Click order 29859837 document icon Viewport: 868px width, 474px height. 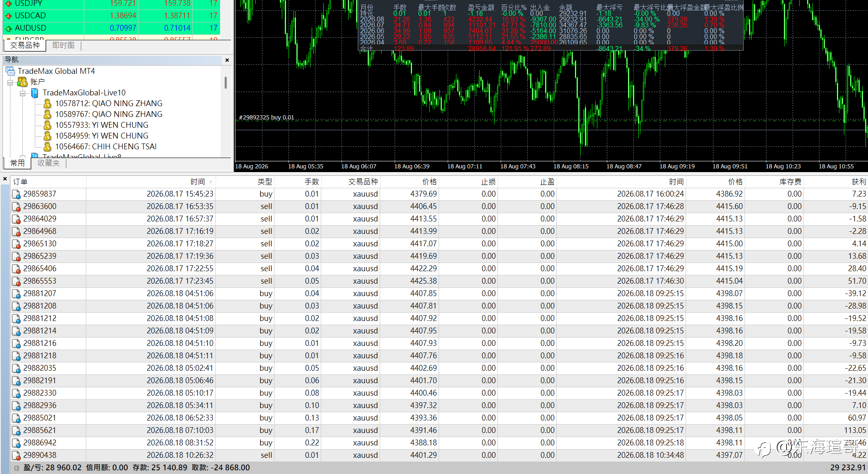tap(16, 194)
